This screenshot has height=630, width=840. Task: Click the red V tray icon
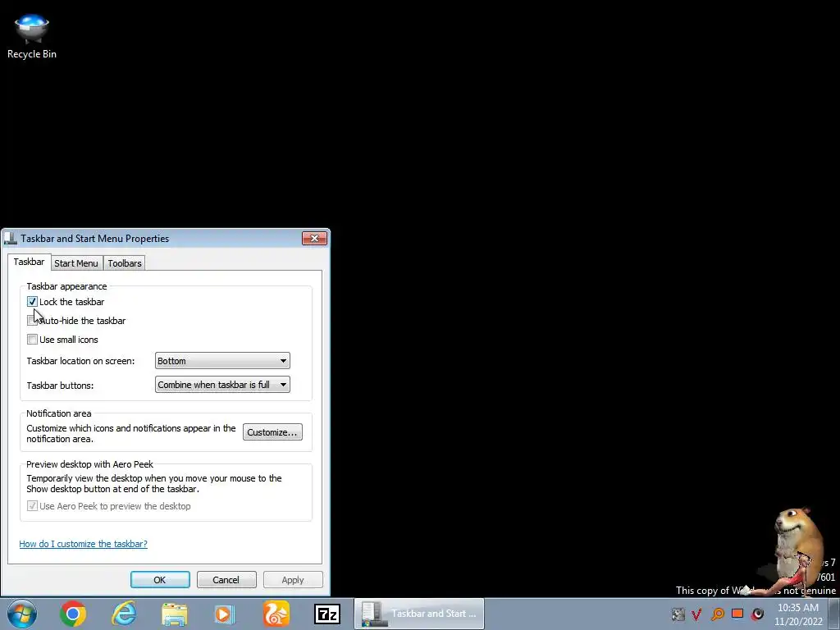[697, 614]
